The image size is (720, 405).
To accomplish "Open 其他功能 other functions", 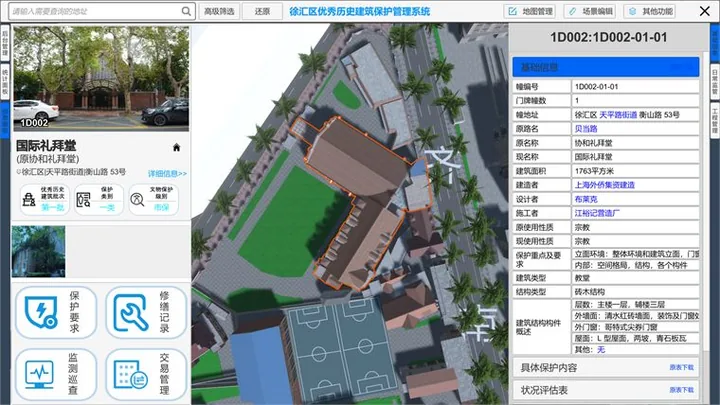I will click(649, 11).
